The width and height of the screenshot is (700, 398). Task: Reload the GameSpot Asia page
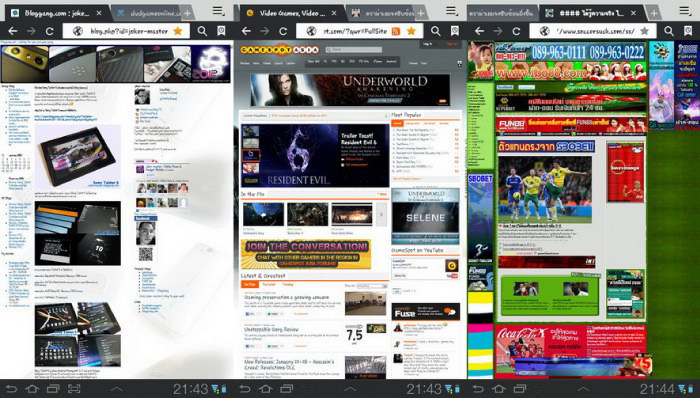pos(283,31)
